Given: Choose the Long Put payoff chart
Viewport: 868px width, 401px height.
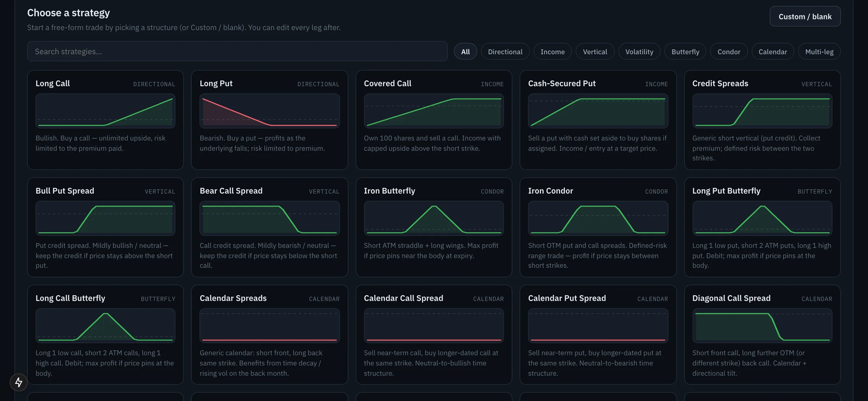Looking at the screenshot, I should (269, 111).
